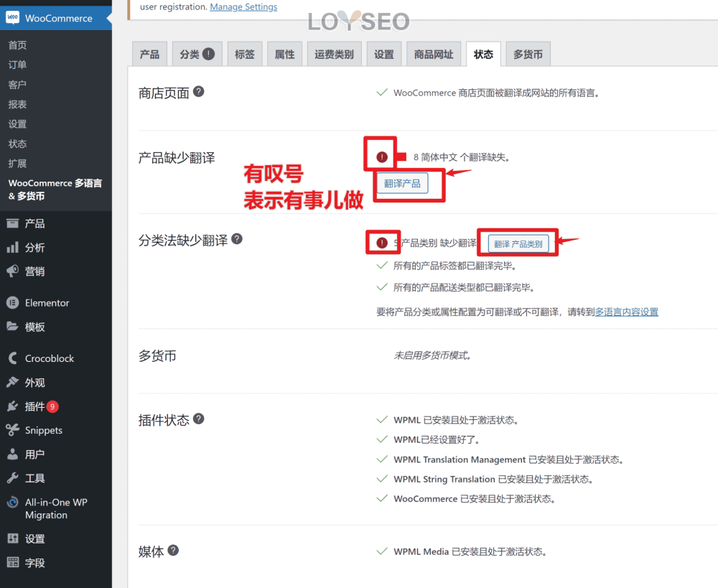Image resolution: width=718 pixels, height=588 pixels.
Task: Switch to the 多货币 tab
Action: pos(528,54)
